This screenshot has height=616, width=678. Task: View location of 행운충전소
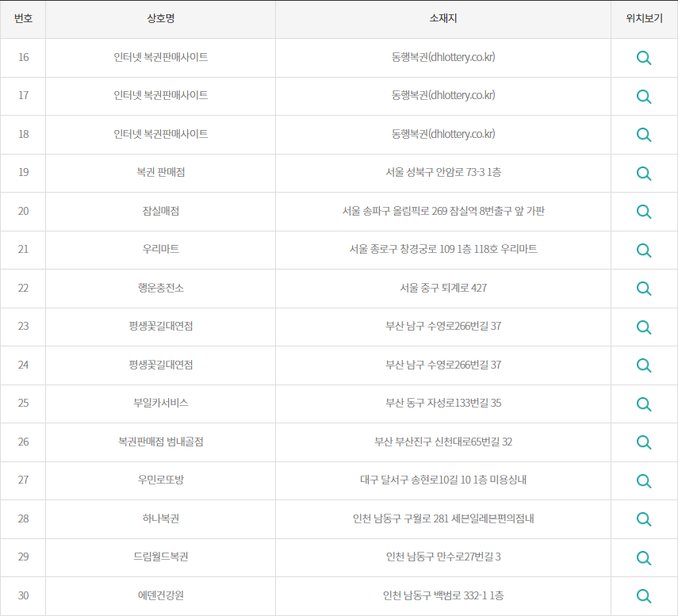point(643,288)
